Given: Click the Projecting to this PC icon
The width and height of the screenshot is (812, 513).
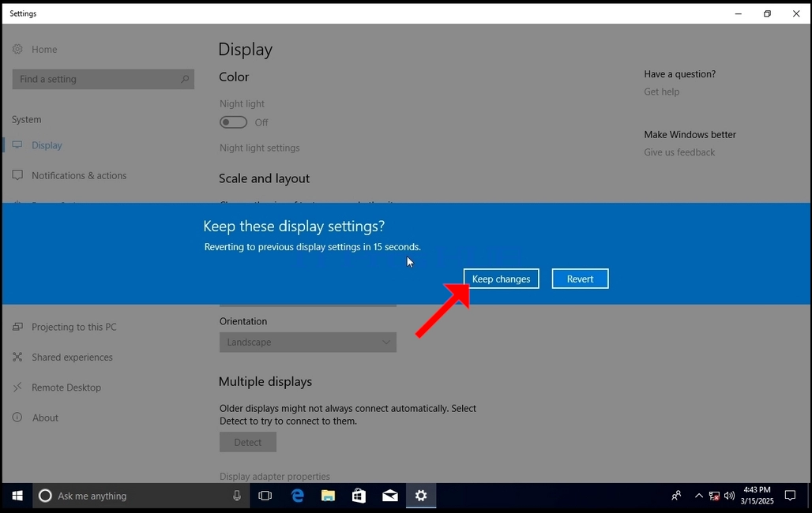Looking at the screenshot, I should click(x=17, y=327).
